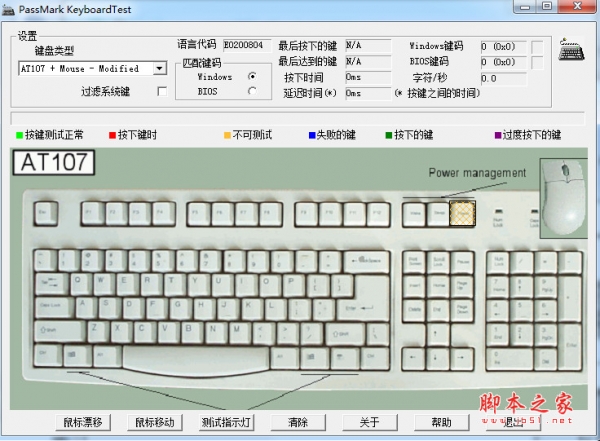Click the Power management label
This screenshot has width=600, height=441.
tap(477, 173)
